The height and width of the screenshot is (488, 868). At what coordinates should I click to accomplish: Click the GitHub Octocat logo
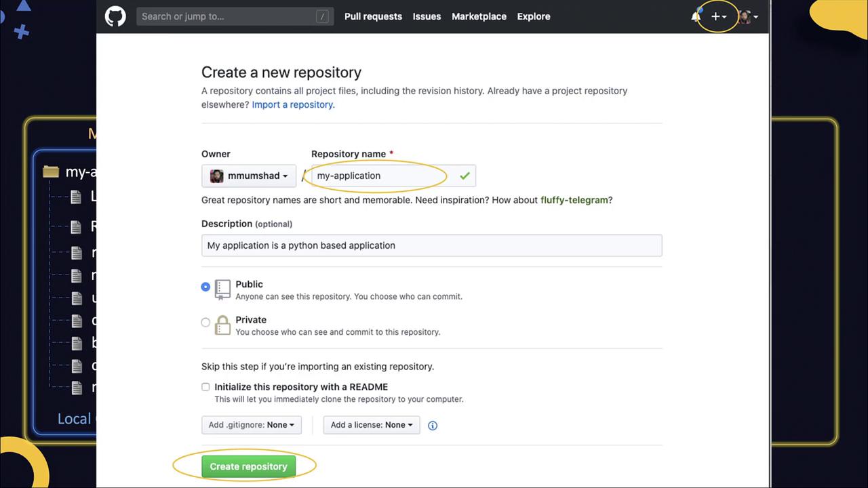pos(115,16)
